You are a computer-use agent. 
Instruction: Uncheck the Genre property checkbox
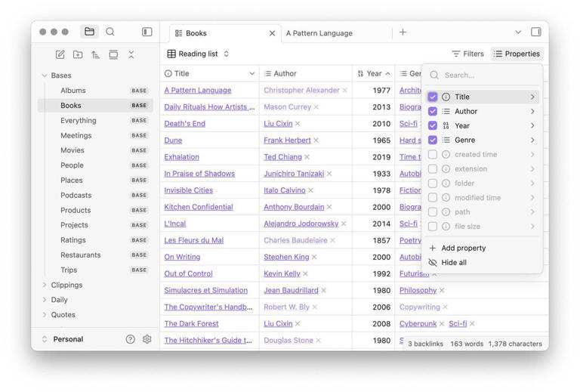[x=433, y=140]
